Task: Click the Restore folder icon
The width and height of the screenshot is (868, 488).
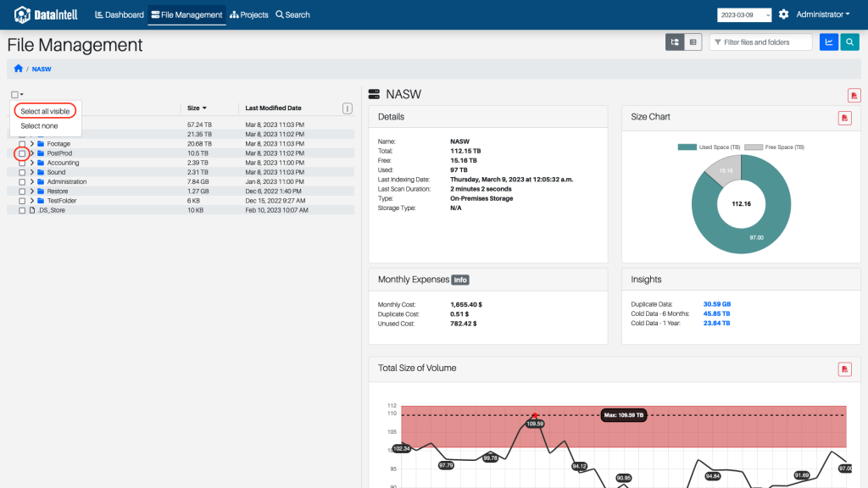Action: pos(41,191)
